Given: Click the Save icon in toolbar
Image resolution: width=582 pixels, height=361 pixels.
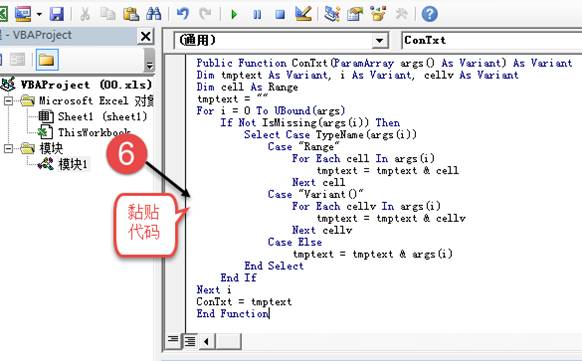Looking at the screenshot, I should [57, 14].
